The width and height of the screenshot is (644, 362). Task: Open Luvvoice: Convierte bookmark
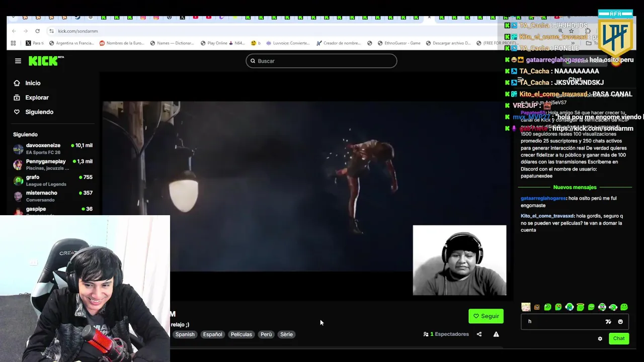click(x=288, y=43)
